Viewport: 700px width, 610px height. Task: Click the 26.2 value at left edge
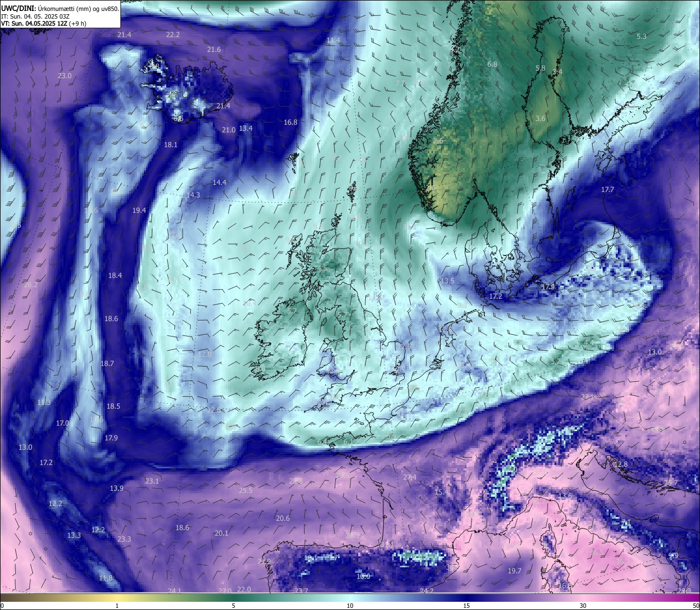31,284
